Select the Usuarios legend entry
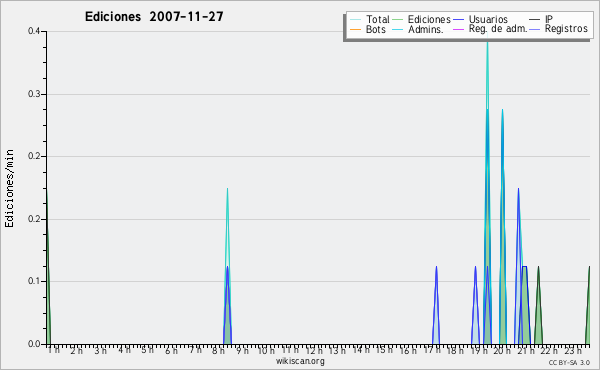Image resolution: width=600 pixels, height=370 pixels. click(x=481, y=19)
